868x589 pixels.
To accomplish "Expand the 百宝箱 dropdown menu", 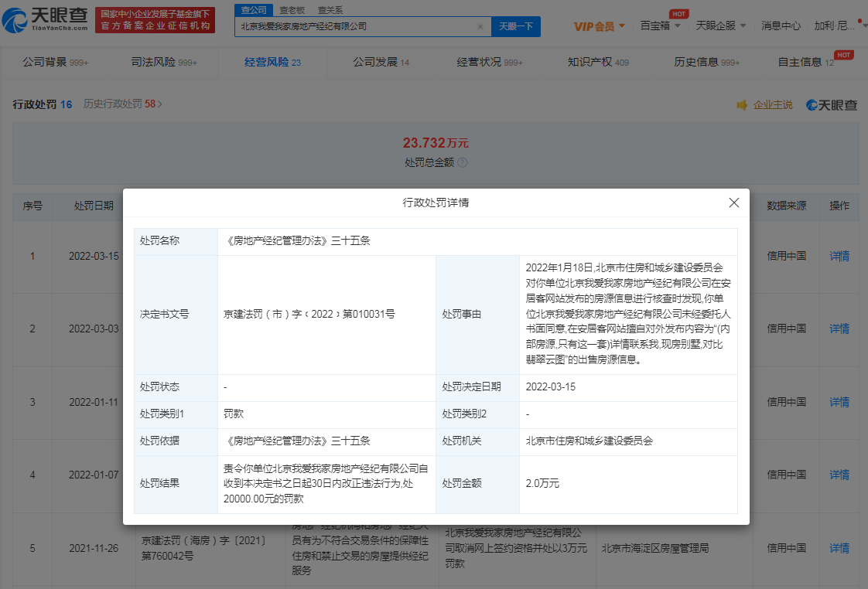I will click(660, 26).
